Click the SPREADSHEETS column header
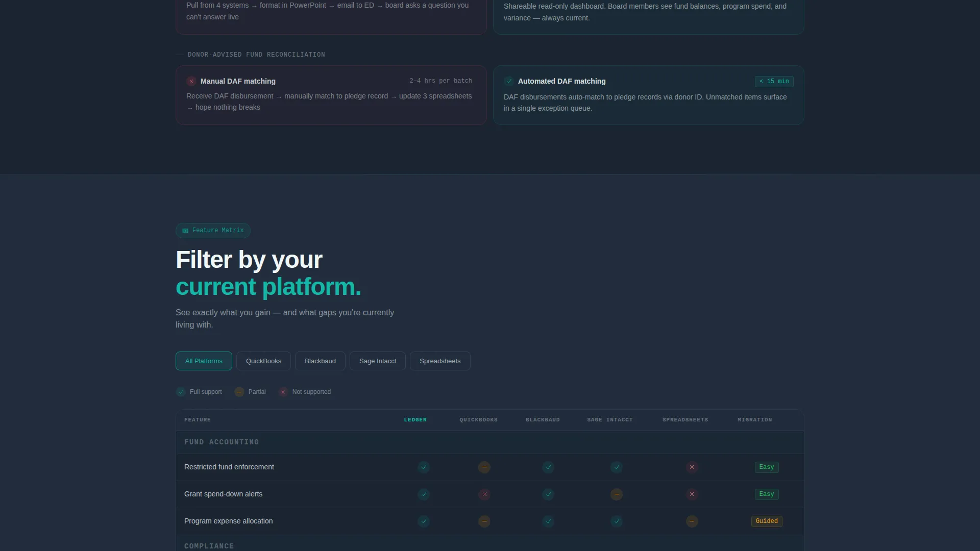Image resolution: width=980 pixels, height=551 pixels. 685,420
